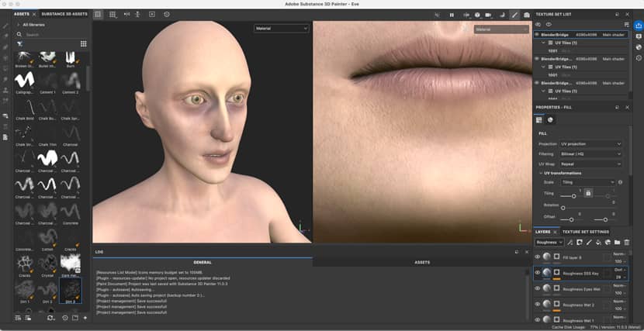644x331 pixels.
Task: Select the Assets panel tab
Action: click(x=22, y=14)
